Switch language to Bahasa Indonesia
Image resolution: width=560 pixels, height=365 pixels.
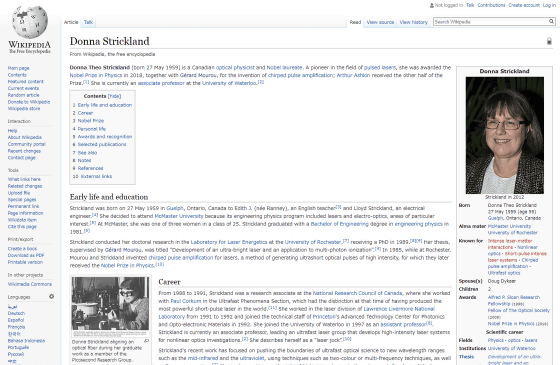point(26,341)
